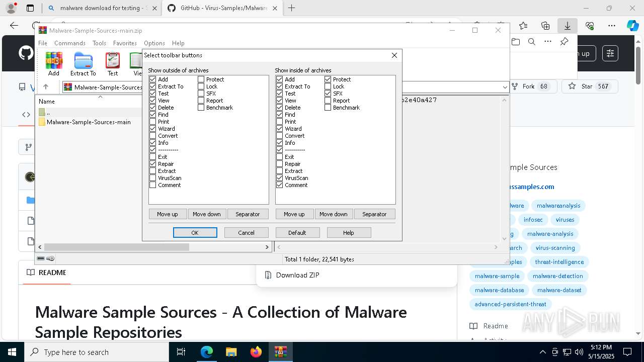Open a new browser tab with plus
The height and width of the screenshot is (362, 644).
click(291, 8)
